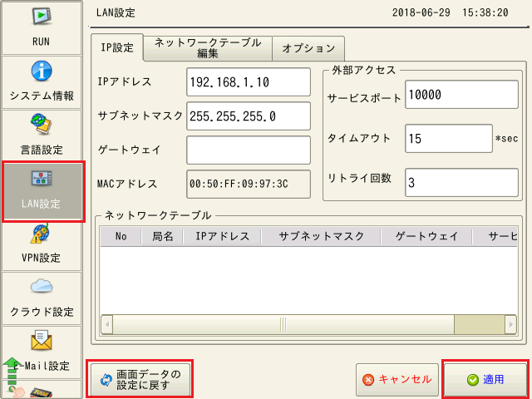Select the IP設定 tab
This screenshot has height=399, width=532.
117,48
